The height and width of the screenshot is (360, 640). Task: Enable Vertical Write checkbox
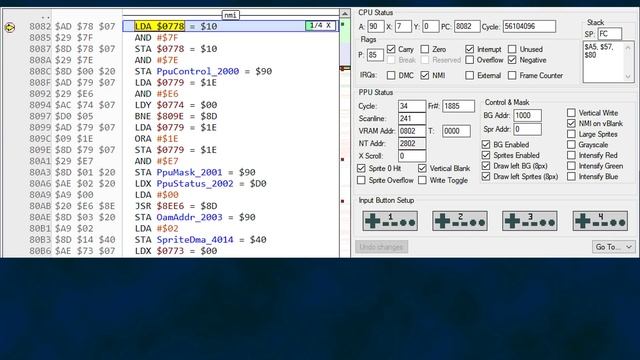pos(571,113)
